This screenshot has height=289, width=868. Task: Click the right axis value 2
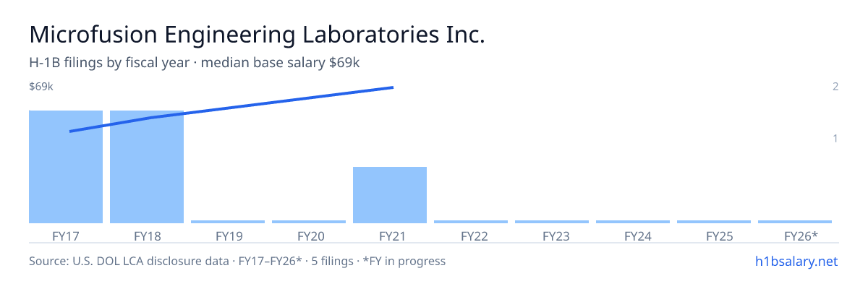click(835, 87)
